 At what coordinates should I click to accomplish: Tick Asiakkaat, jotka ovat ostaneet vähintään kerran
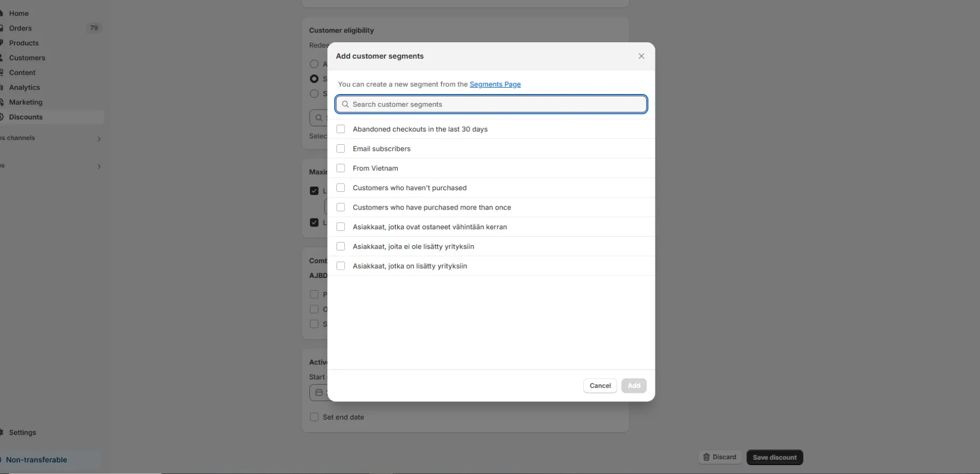point(341,227)
